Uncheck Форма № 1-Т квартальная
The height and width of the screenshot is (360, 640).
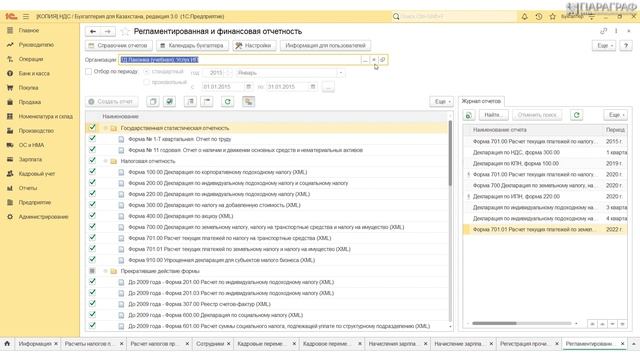tap(92, 138)
